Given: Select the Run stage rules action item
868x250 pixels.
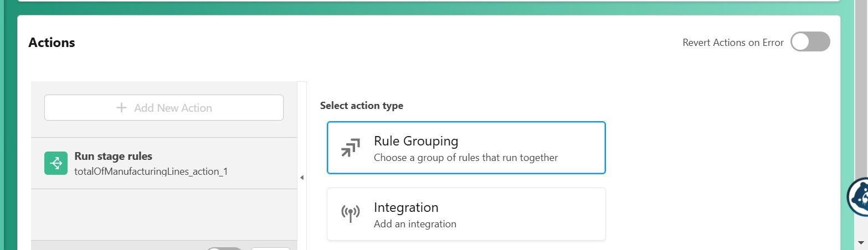Looking at the screenshot, I should (x=164, y=163).
